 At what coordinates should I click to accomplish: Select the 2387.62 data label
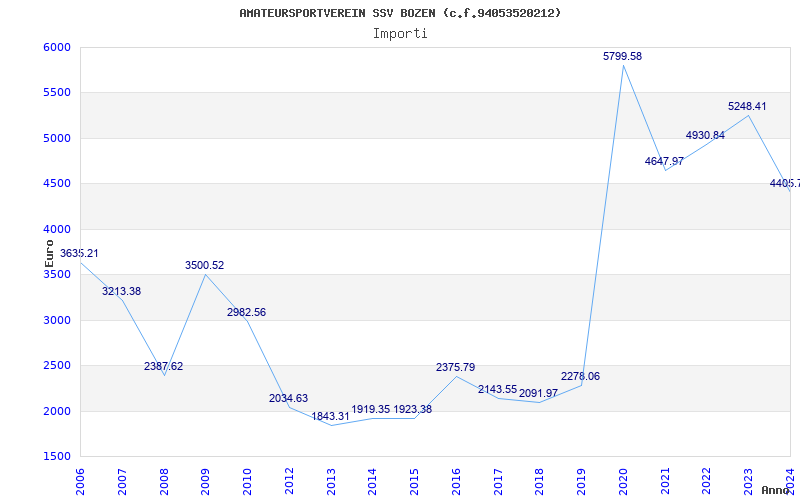click(x=163, y=366)
